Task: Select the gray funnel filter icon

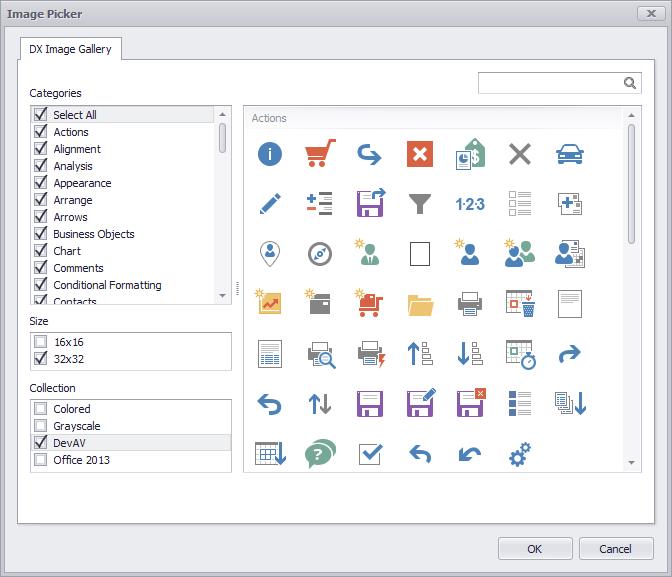Action: click(x=419, y=204)
